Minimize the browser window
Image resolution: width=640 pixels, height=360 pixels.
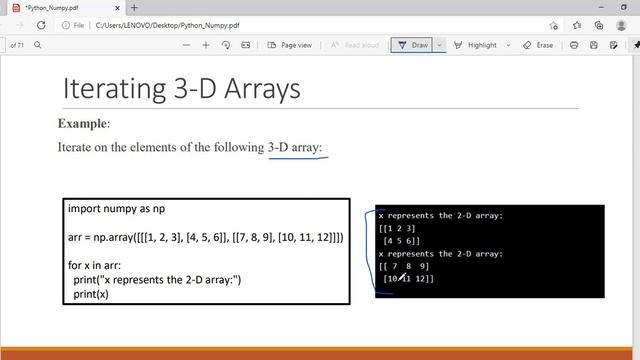[601, 7]
